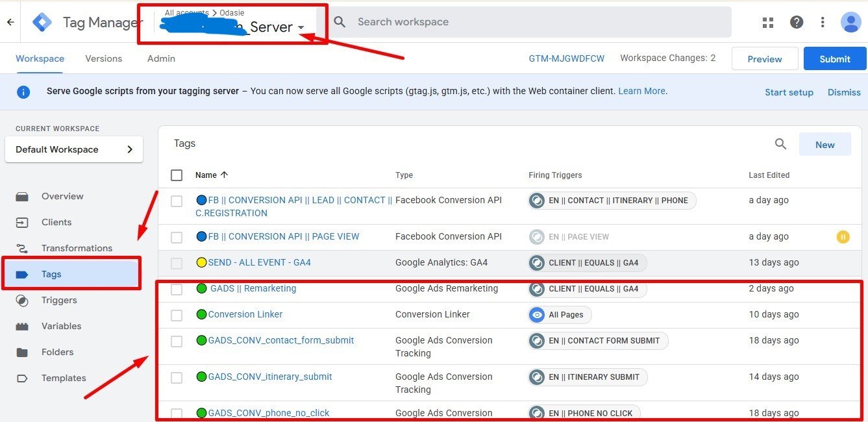Open the GADS || Remarketing tag
The height and width of the screenshot is (422, 868).
click(253, 288)
